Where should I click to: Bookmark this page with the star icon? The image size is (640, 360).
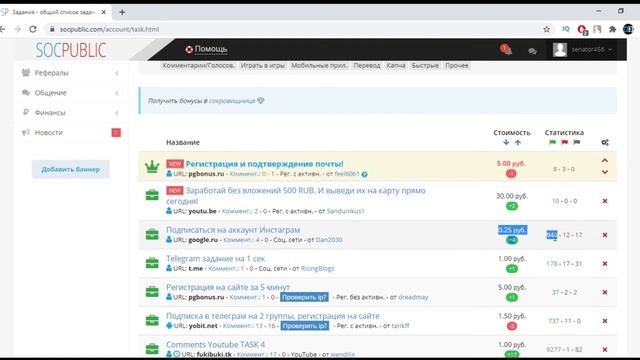coord(547,29)
